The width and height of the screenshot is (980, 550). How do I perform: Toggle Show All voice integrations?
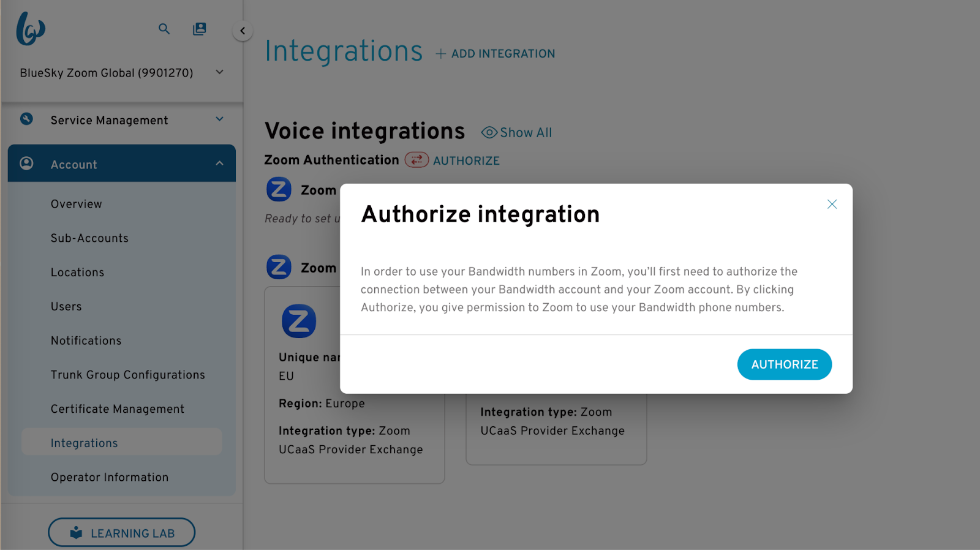coord(516,132)
